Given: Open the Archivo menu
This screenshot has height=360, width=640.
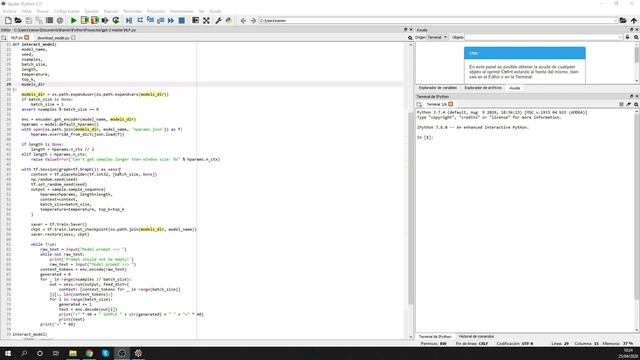Looking at the screenshot, I should click(x=9, y=11).
